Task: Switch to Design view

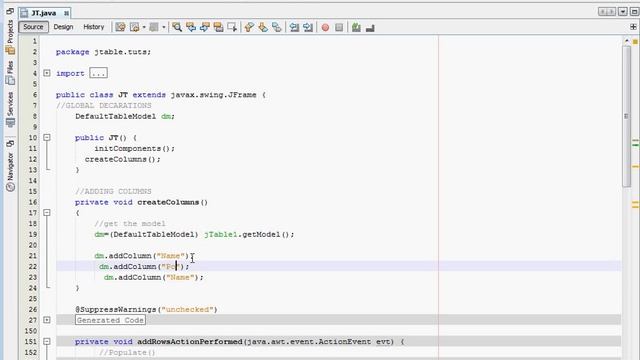Action: 63,27
